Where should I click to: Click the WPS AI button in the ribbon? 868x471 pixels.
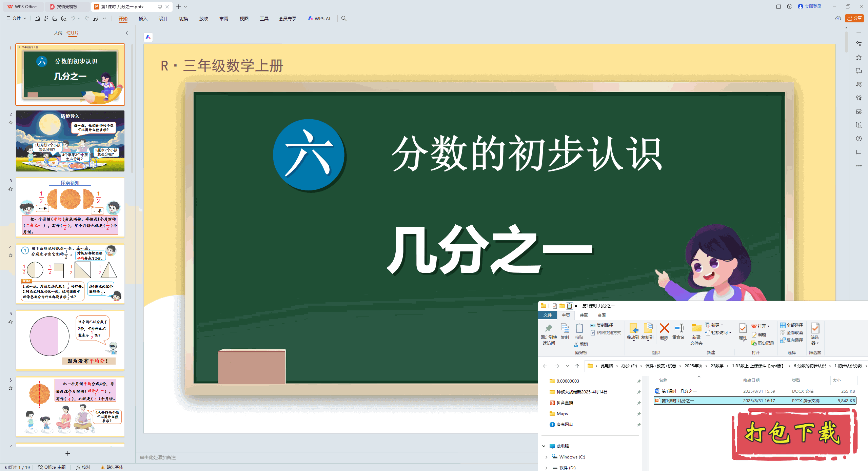[x=319, y=19]
